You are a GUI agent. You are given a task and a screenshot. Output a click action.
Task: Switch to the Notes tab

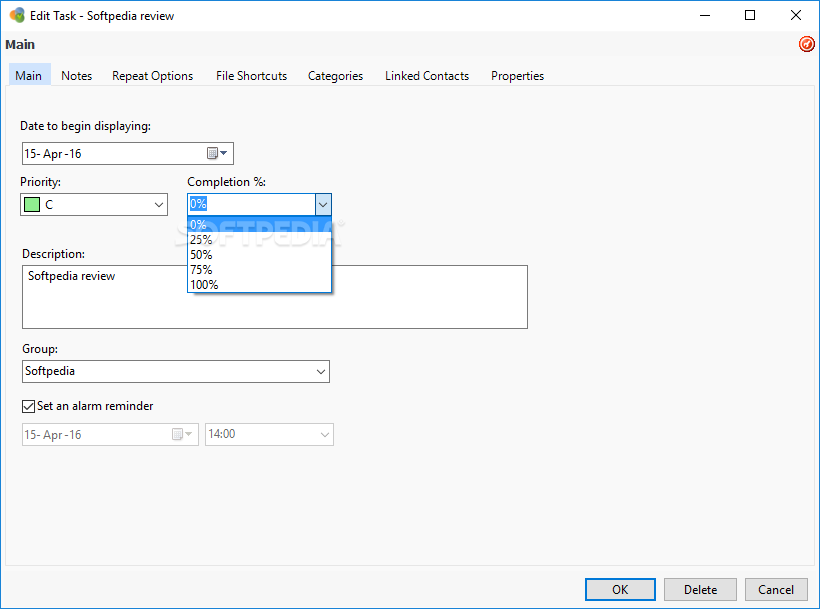(x=76, y=76)
